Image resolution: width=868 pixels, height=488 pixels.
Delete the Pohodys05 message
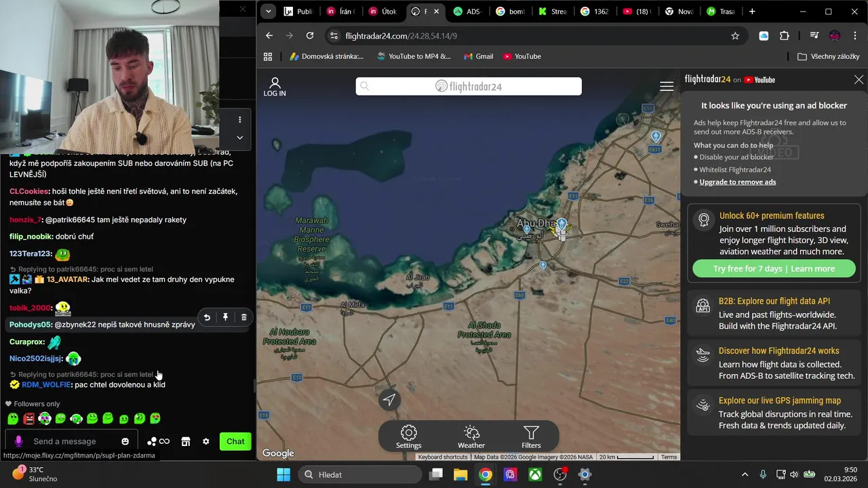(244, 317)
